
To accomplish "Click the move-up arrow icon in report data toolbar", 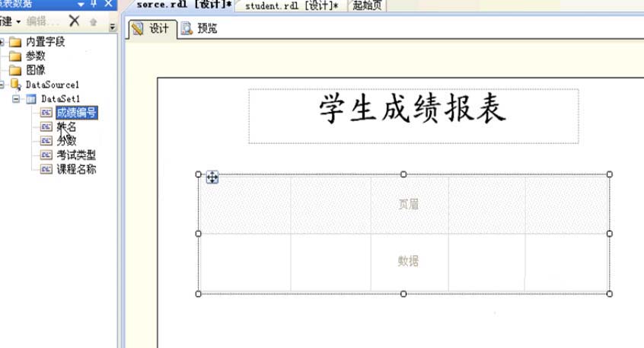I will tap(93, 22).
